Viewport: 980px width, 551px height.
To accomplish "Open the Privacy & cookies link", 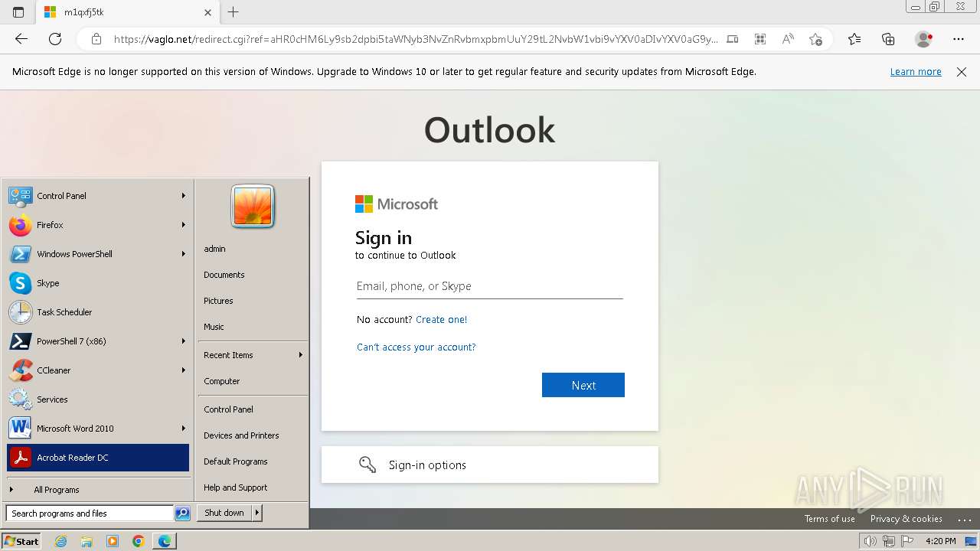I will (906, 519).
